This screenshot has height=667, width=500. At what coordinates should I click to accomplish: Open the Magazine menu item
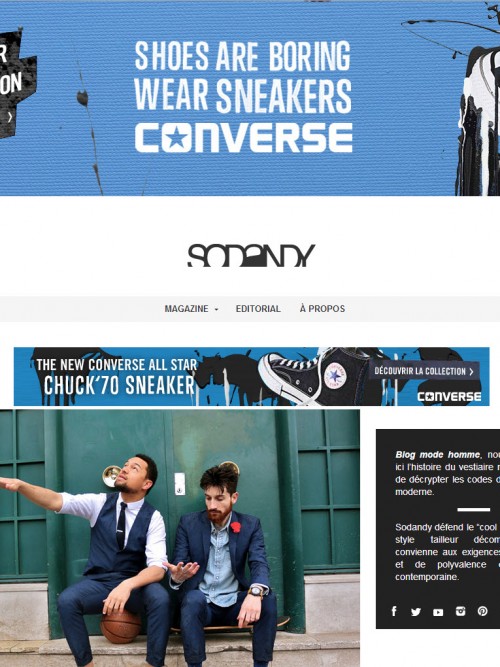coord(186,309)
